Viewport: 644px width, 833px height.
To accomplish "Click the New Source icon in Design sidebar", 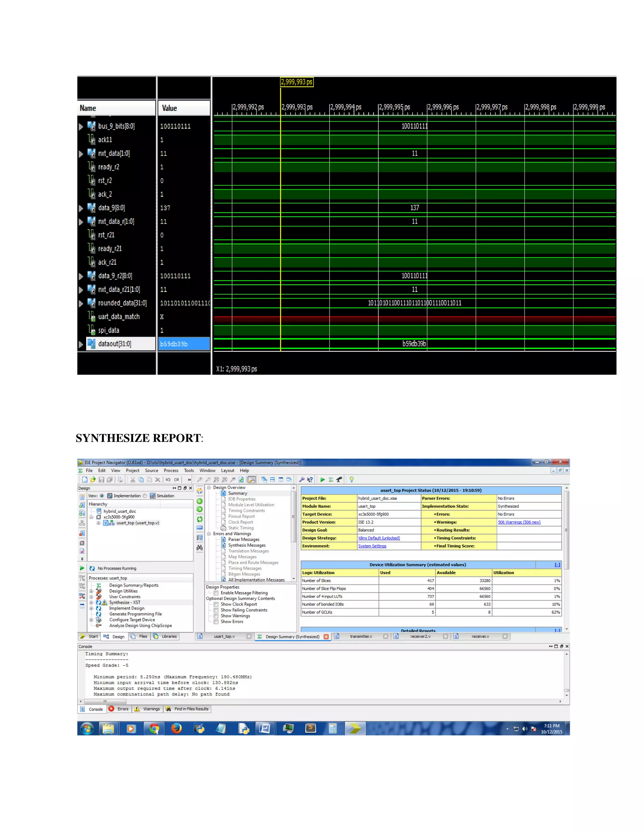I will click(x=82, y=497).
